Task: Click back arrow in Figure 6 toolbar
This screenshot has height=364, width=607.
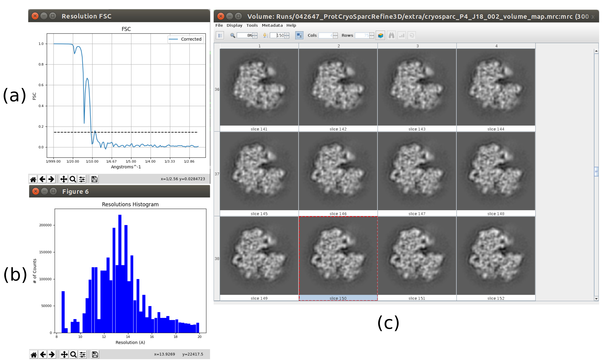Action: pyautogui.click(x=43, y=354)
